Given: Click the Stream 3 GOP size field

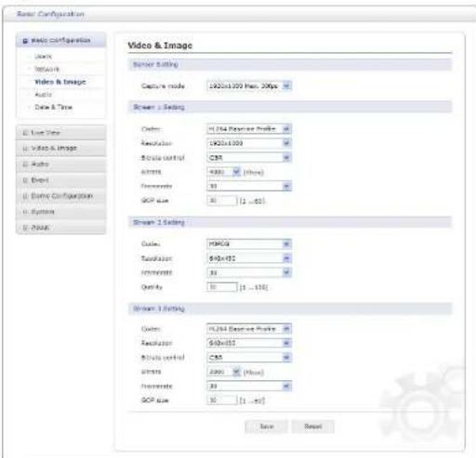Looking at the screenshot, I should 222,400.
